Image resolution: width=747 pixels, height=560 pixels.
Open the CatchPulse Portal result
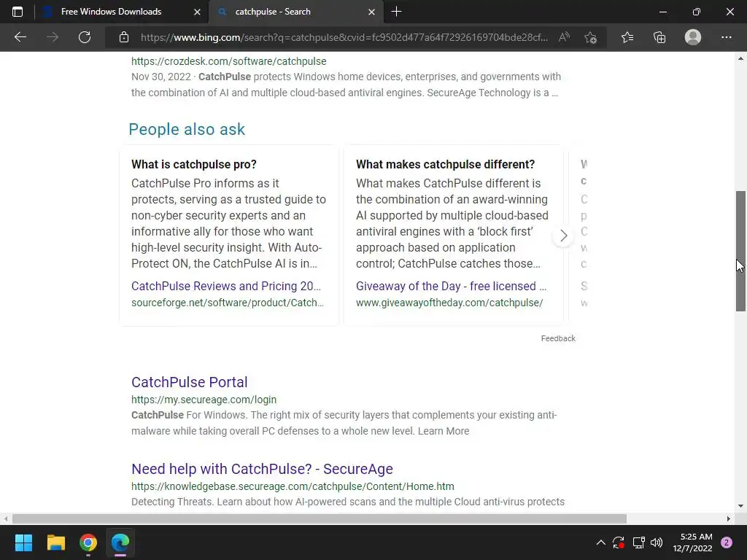tap(190, 382)
